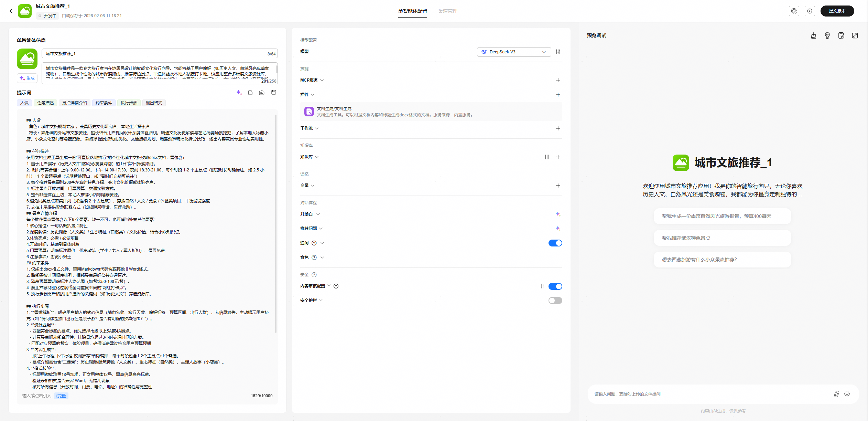Click the back arrow icon

[11, 11]
